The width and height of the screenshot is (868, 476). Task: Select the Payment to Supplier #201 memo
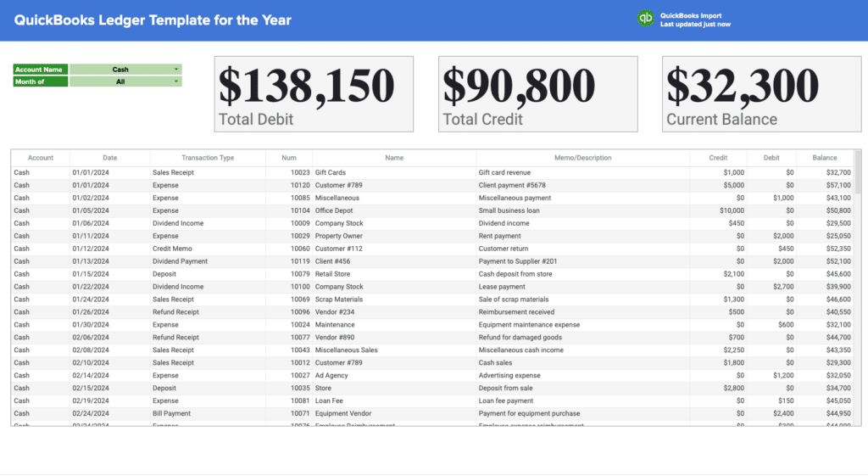[x=583, y=261]
